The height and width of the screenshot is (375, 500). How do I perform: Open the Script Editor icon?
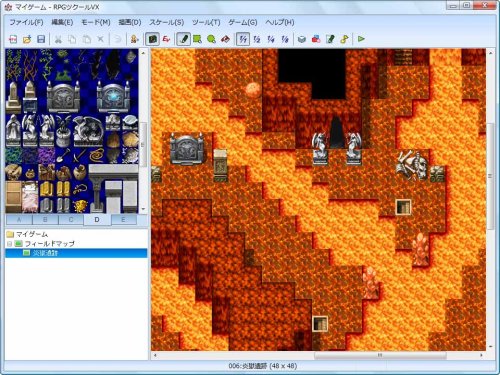coord(330,39)
